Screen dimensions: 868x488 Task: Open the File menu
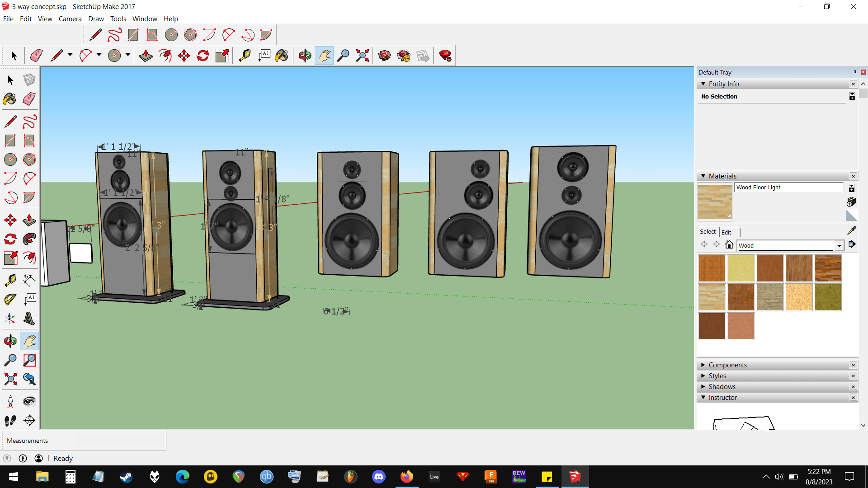8,19
